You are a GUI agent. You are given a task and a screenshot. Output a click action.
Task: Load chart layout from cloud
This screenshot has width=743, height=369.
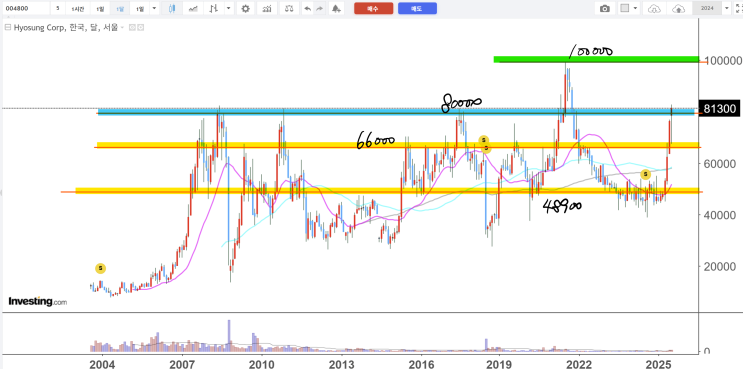click(654, 9)
